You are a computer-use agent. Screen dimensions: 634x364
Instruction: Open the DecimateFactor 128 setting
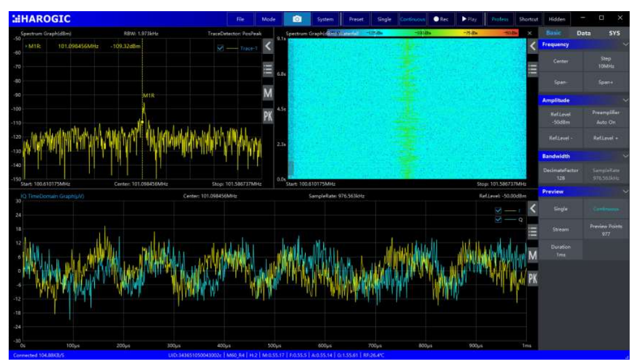tap(560, 174)
